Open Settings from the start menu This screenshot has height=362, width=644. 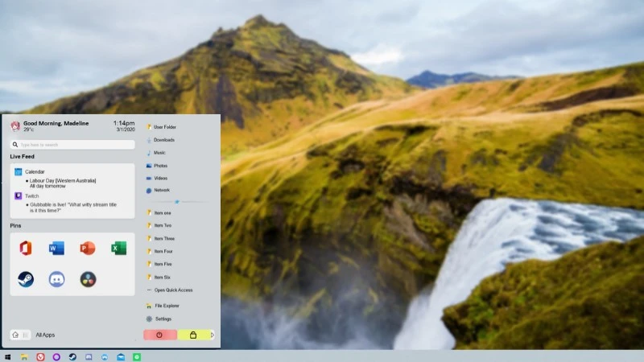point(159,319)
